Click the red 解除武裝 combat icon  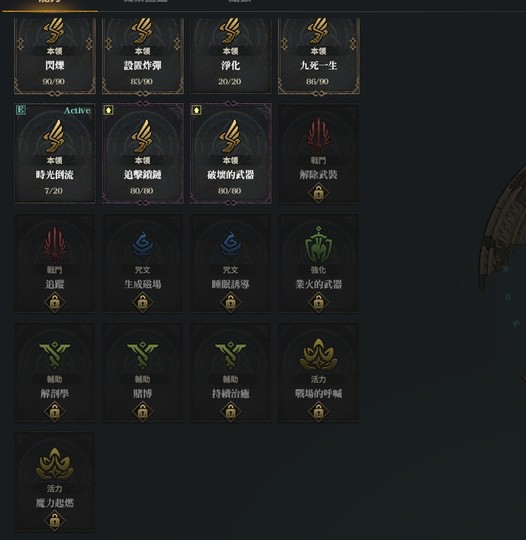tap(319, 135)
